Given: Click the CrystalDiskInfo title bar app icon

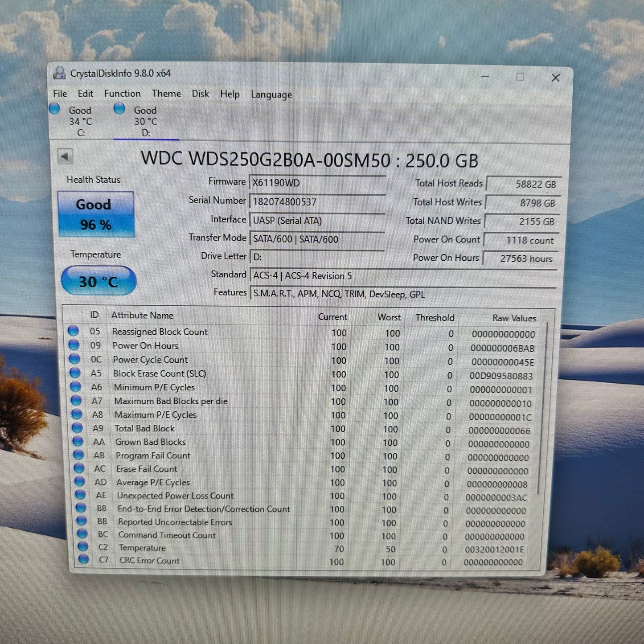Looking at the screenshot, I should tap(59, 73).
